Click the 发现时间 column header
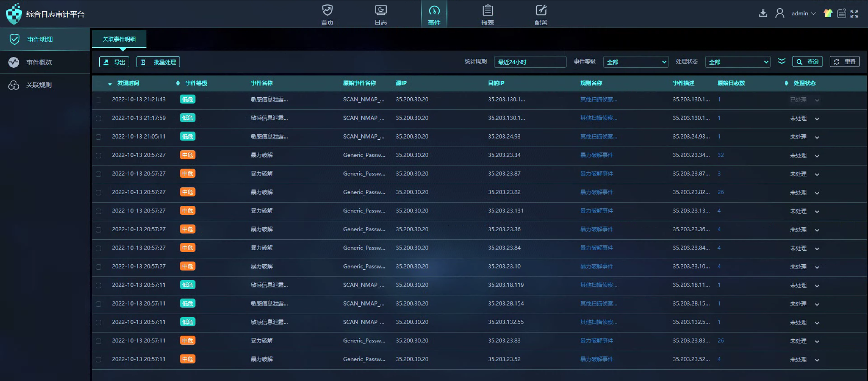 pyautogui.click(x=128, y=83)
